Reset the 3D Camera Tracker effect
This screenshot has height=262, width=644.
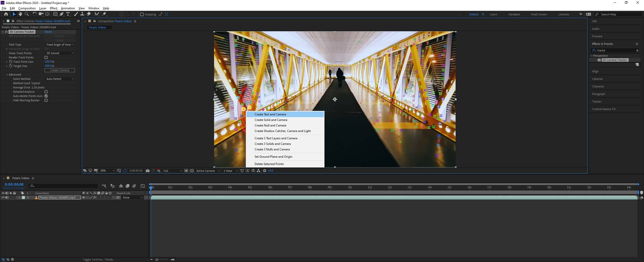pyautogui.click(x=48, y=32)
